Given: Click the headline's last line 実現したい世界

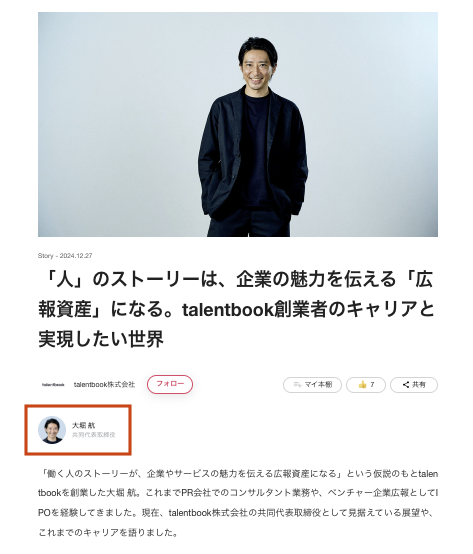Looking at the screenshot, I should [x=101, y=339].
